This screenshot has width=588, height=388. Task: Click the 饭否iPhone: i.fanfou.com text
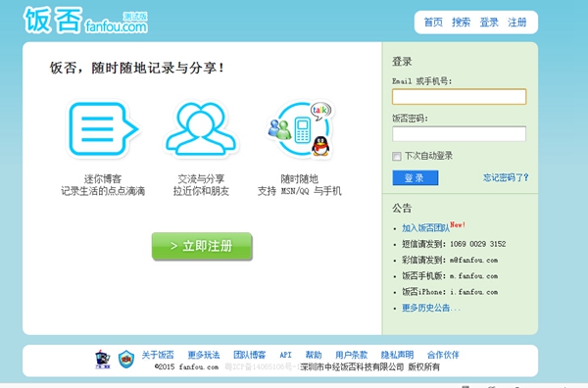pyautogui.click(x=450, y=292)
